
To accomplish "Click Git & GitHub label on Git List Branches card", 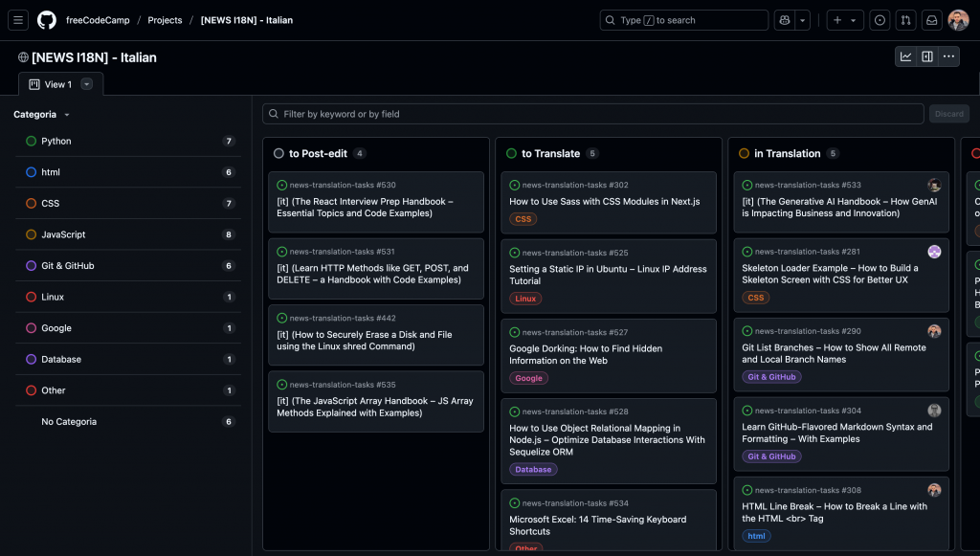I will [x=772, y=377].
